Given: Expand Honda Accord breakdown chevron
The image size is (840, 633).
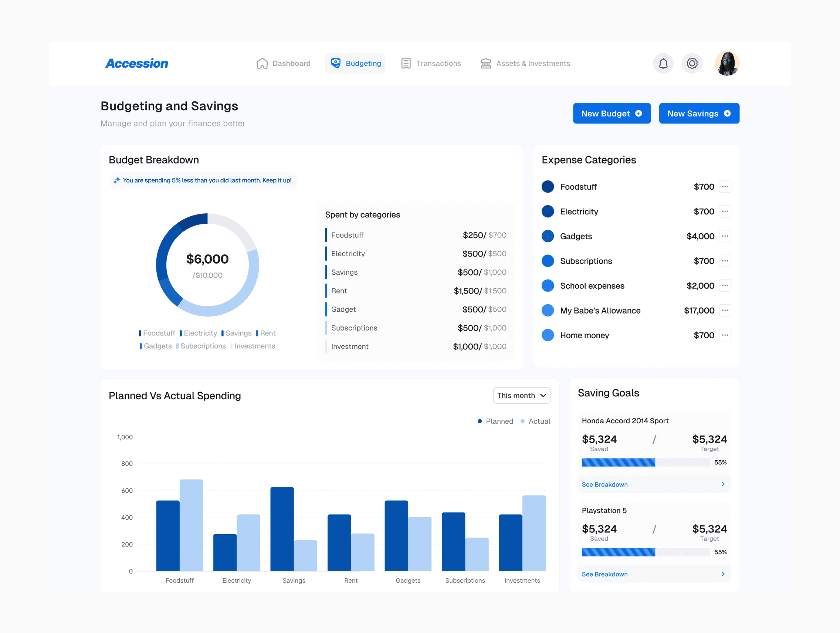Looking at the screenshot, I should coord(723,484).
